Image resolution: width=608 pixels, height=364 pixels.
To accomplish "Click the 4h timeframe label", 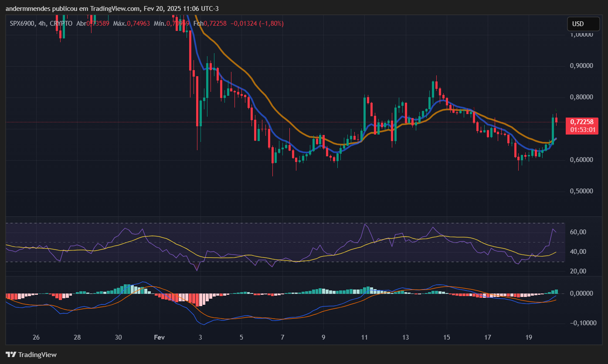I will point(42,24).
